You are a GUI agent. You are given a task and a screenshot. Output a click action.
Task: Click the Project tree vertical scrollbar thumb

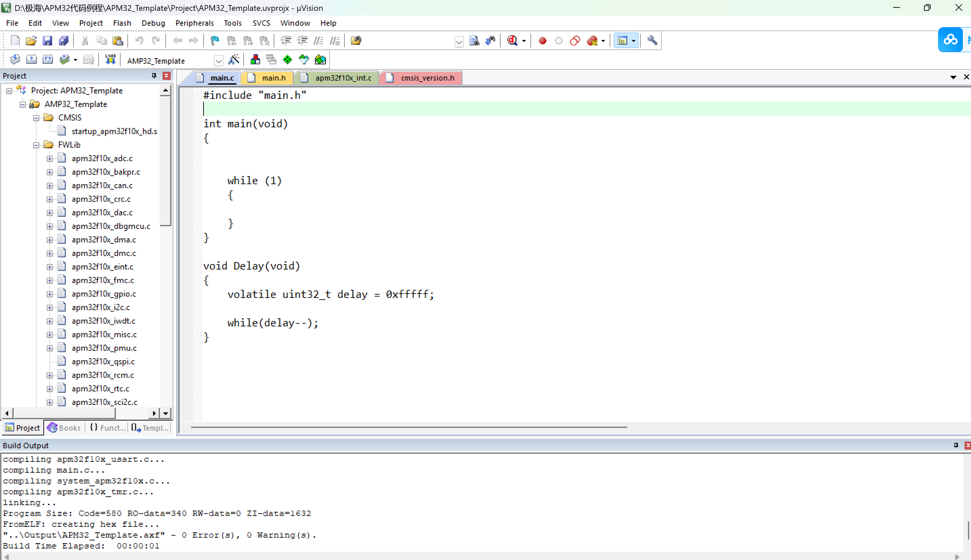click(x=165, y=161)
